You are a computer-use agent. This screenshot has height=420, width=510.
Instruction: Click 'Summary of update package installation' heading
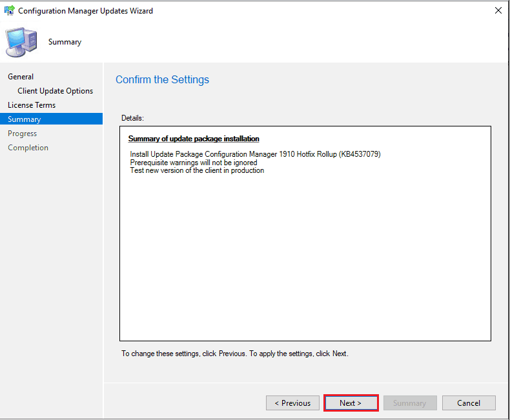194,139
